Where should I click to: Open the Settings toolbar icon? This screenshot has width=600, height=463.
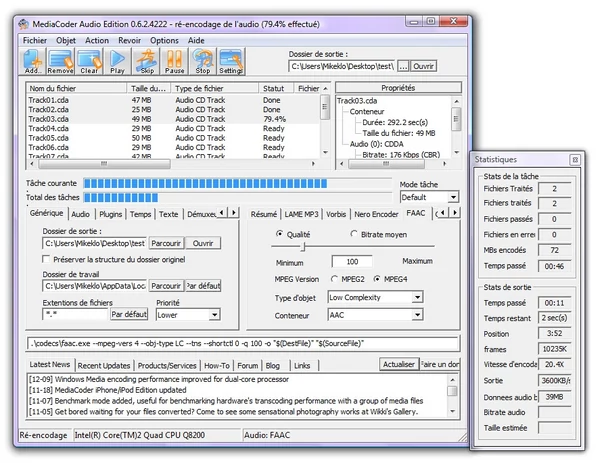231,61
